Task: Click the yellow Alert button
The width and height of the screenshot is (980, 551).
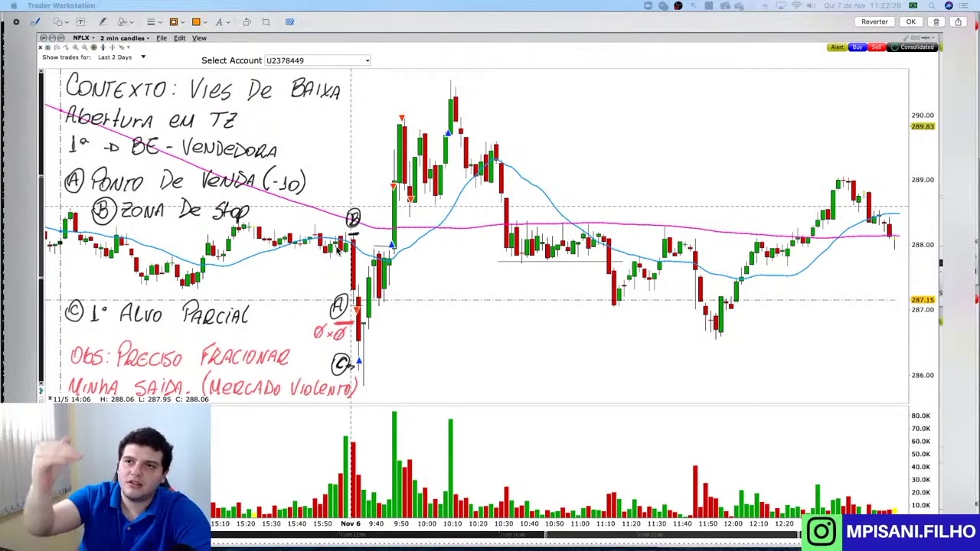Action: point(838,47)
